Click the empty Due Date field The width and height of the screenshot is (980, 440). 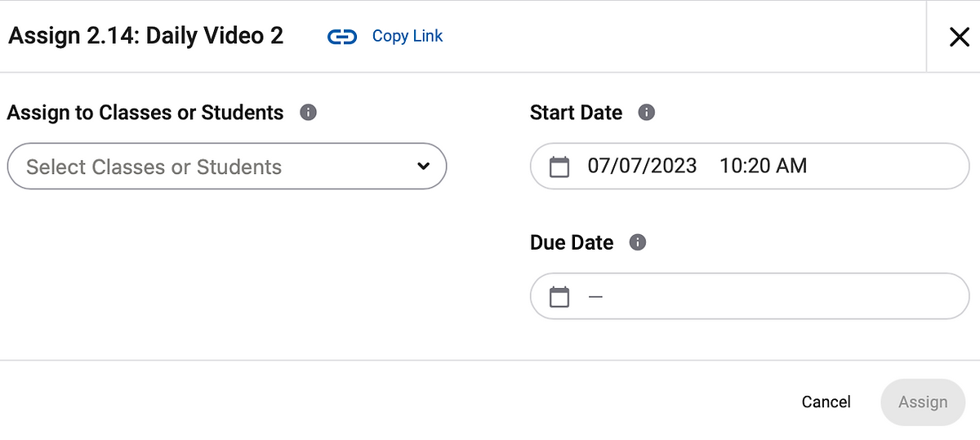(776, 296)
